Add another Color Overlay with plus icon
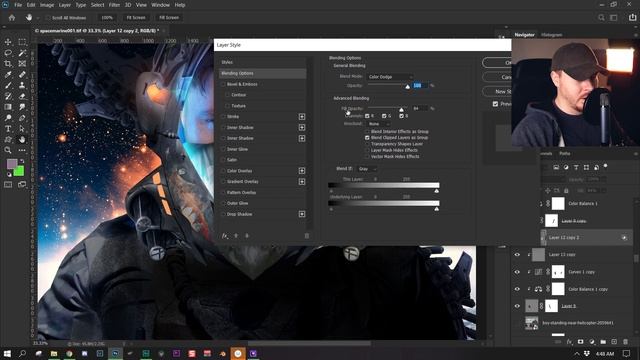The image size is (640, 360). coord(302,171)
